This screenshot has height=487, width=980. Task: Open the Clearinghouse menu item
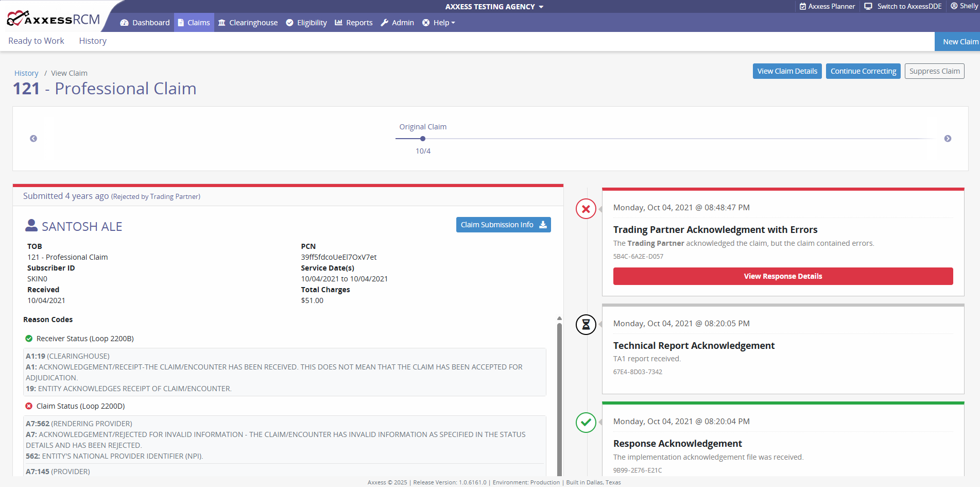coord(248,23)
